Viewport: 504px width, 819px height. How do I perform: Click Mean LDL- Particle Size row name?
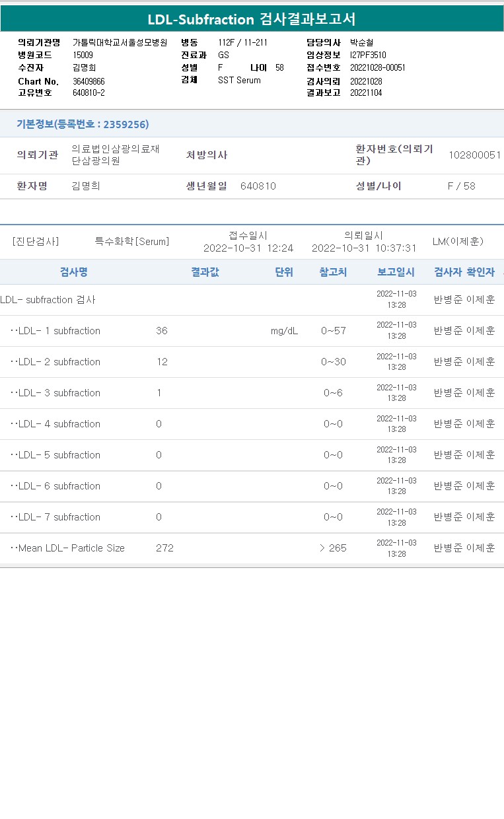67,548
